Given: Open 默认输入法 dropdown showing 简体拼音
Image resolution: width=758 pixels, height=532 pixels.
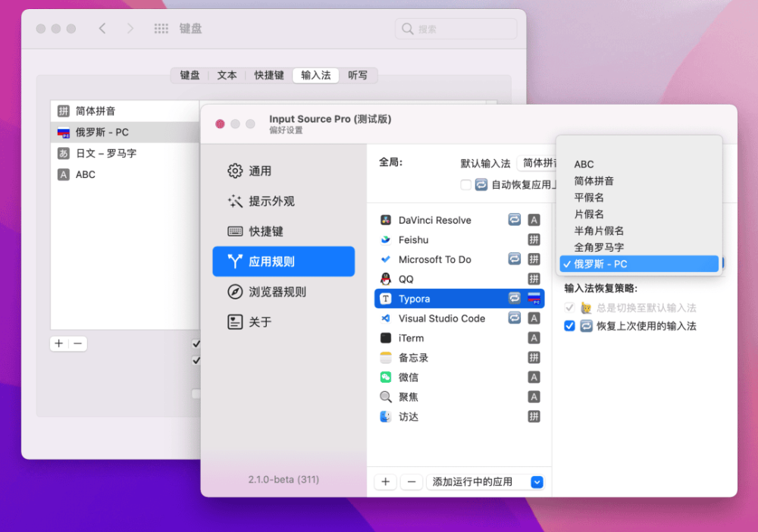Looking at the screenshot, I should tap(537, 164).
